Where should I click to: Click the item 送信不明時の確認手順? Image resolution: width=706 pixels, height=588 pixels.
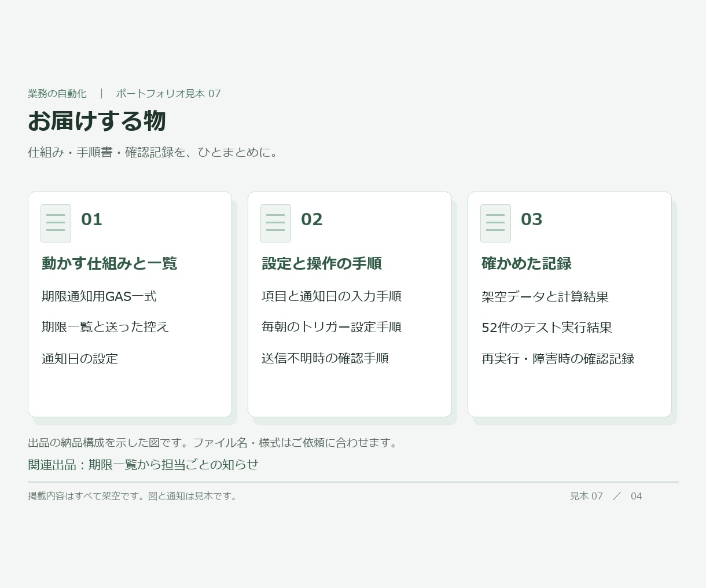pos(325,358)
